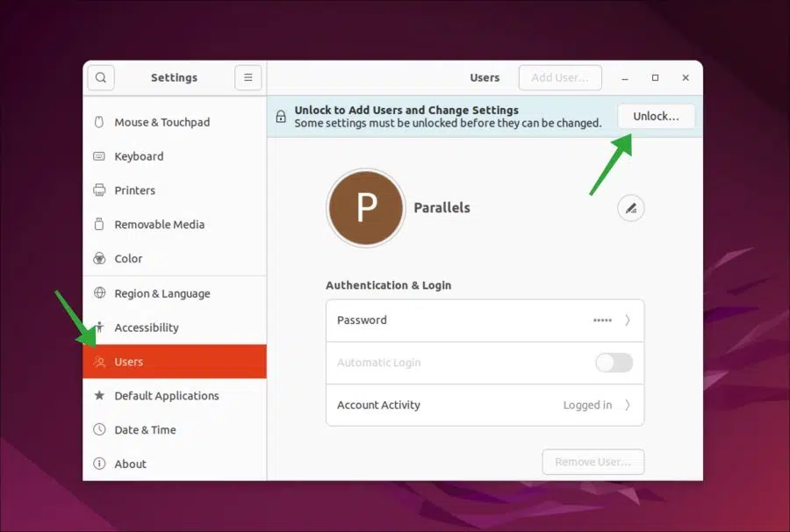Click the Parallels avatar picture
The width and height of the screenshot is (790, 532).
(366, 207)
